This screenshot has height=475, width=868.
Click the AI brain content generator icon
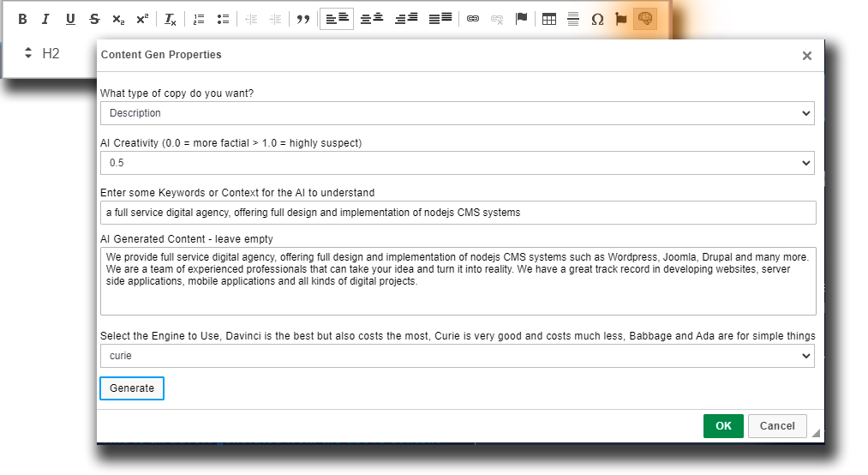[645, 19]
